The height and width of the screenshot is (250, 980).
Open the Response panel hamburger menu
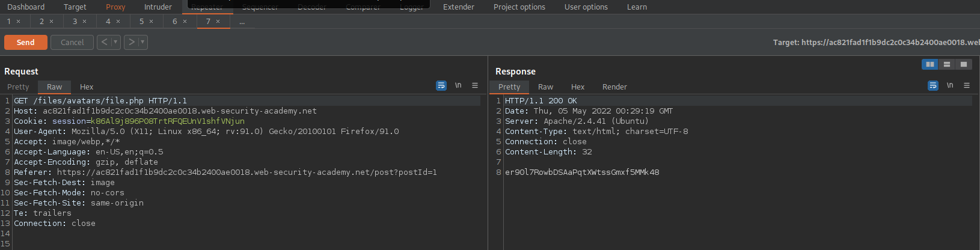[967, 86]
